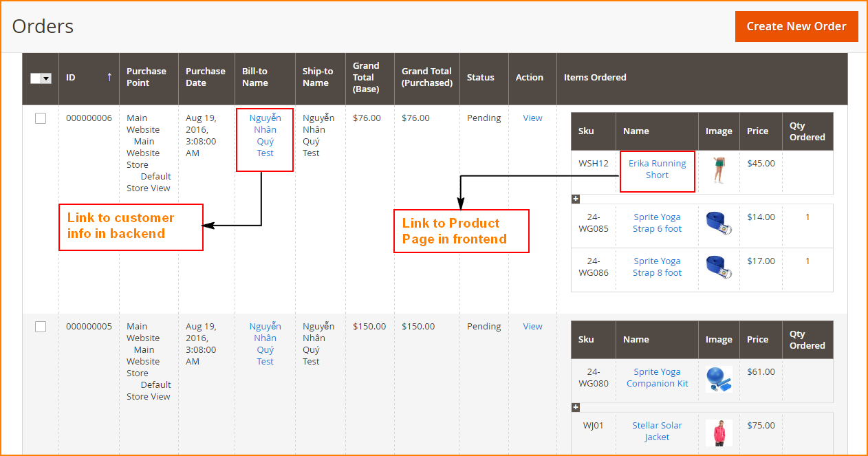This screenshot has width=868, height=456.
Task: Expand the plus icon in order 000000005 items table
Action: tap(576, 407)
